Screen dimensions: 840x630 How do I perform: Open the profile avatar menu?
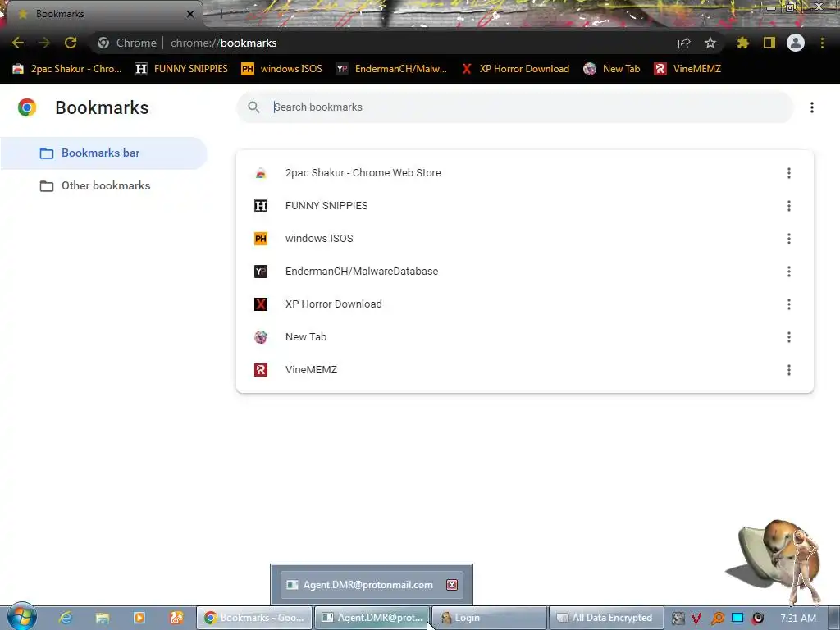[x=796, y=43]
